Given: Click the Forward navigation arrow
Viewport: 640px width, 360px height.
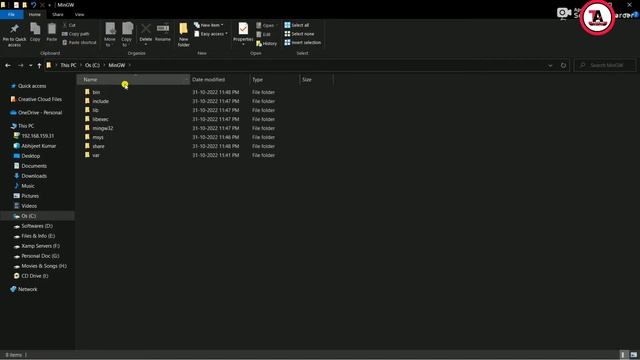Looking at the screenshot, I should point(20,65).
